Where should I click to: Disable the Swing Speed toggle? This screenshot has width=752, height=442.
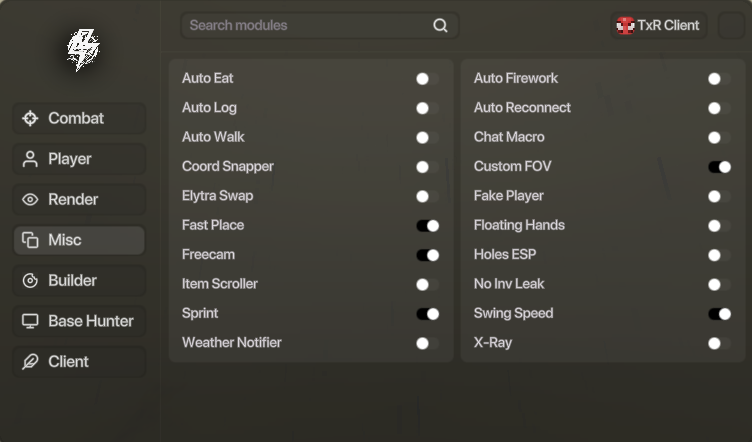720,314
